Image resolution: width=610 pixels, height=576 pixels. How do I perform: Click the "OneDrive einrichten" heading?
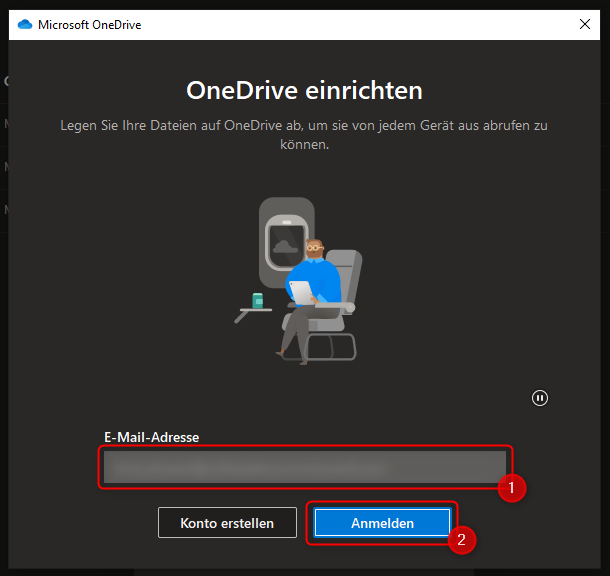(x=304, y=91)
